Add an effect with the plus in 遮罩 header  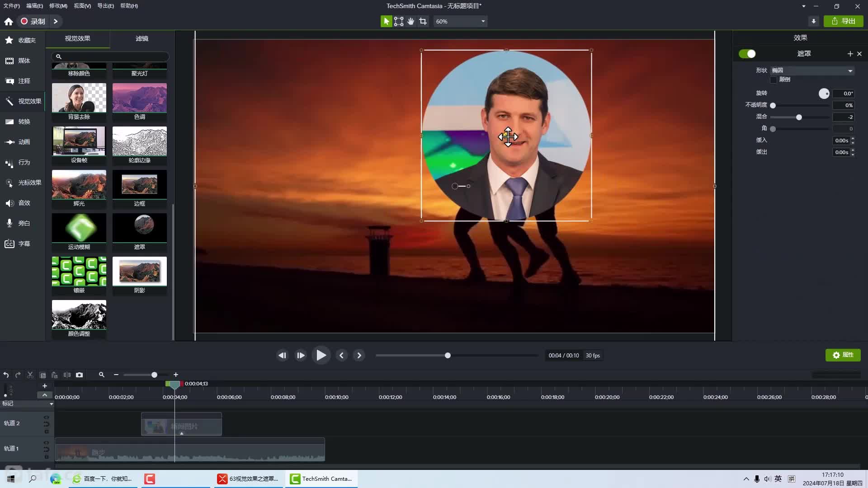pos(850,54)
